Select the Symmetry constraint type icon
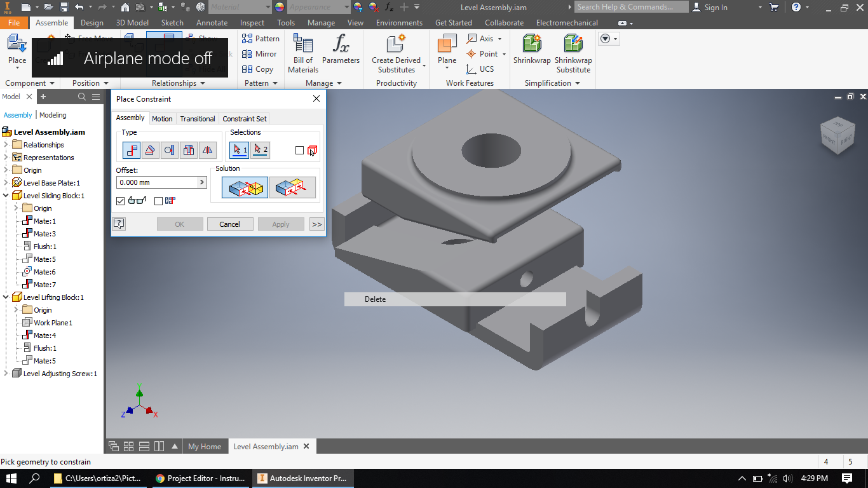 point(208,150)
